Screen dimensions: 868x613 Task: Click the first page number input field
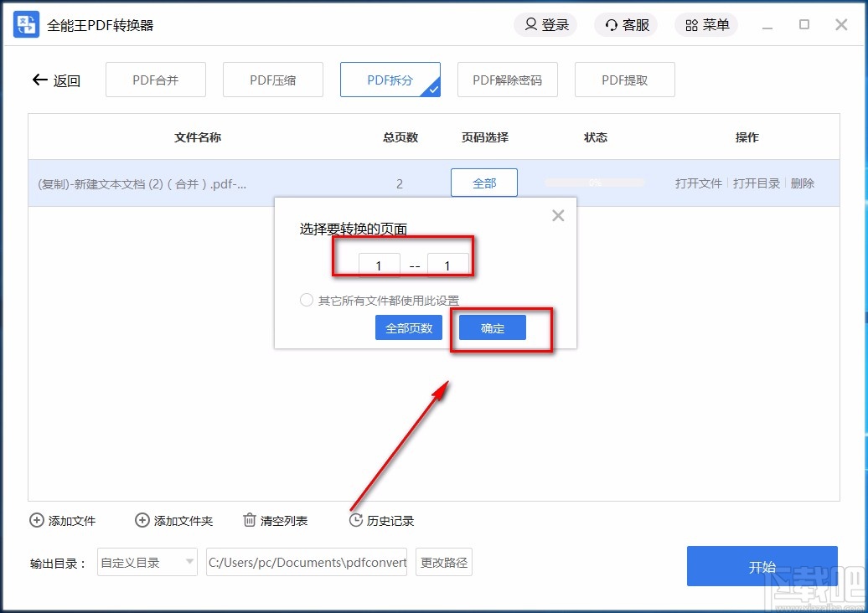[379, 265]
